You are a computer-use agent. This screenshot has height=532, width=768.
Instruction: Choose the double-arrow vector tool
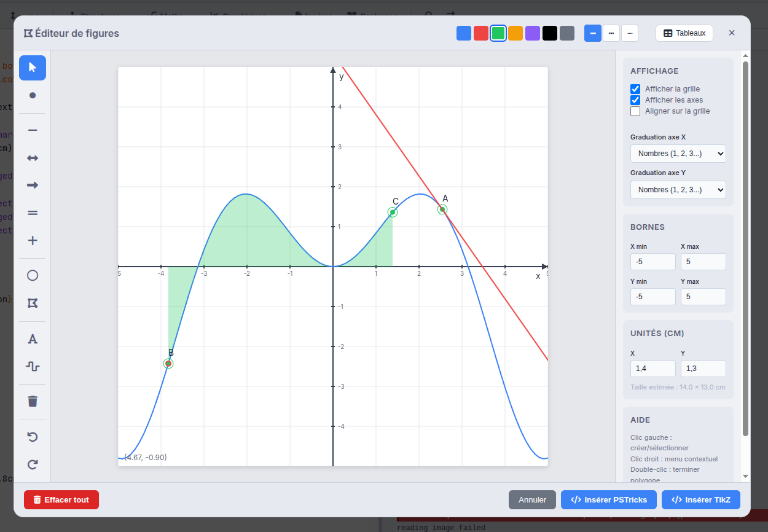(32, 158)
